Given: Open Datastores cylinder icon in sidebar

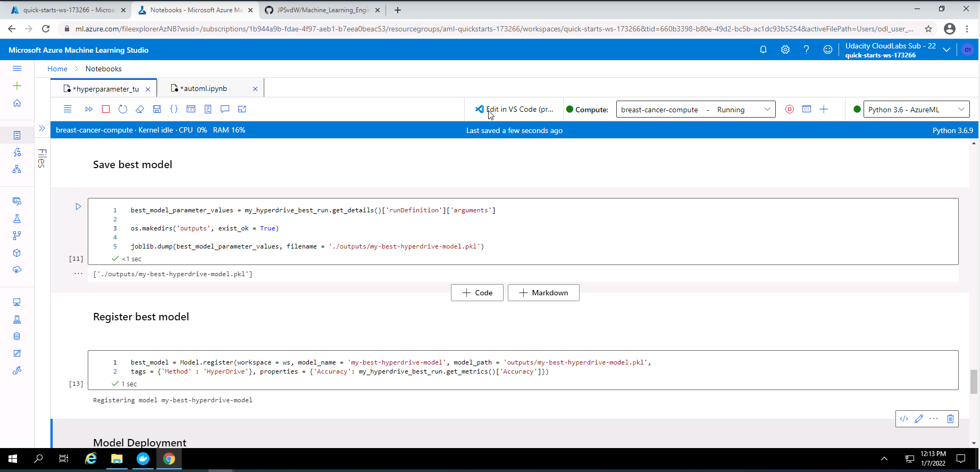Looking at the screenshot, I should [x=17, y=336].
